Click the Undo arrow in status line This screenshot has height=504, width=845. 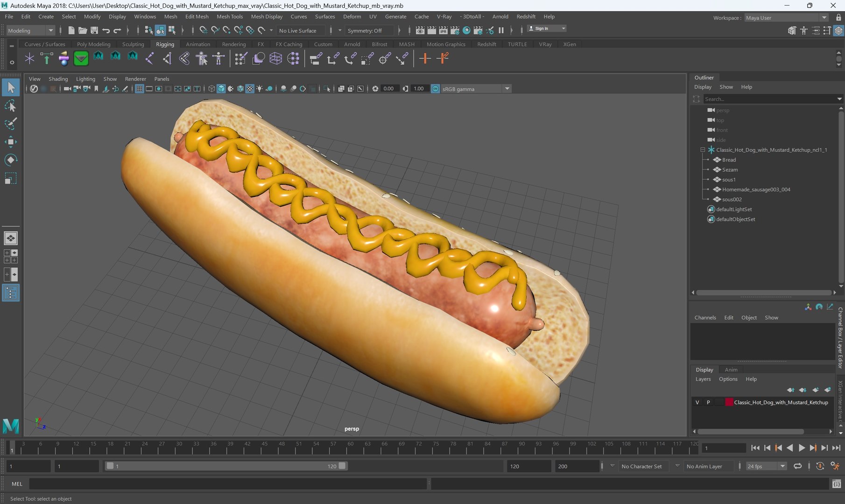[x=106, y=30]
